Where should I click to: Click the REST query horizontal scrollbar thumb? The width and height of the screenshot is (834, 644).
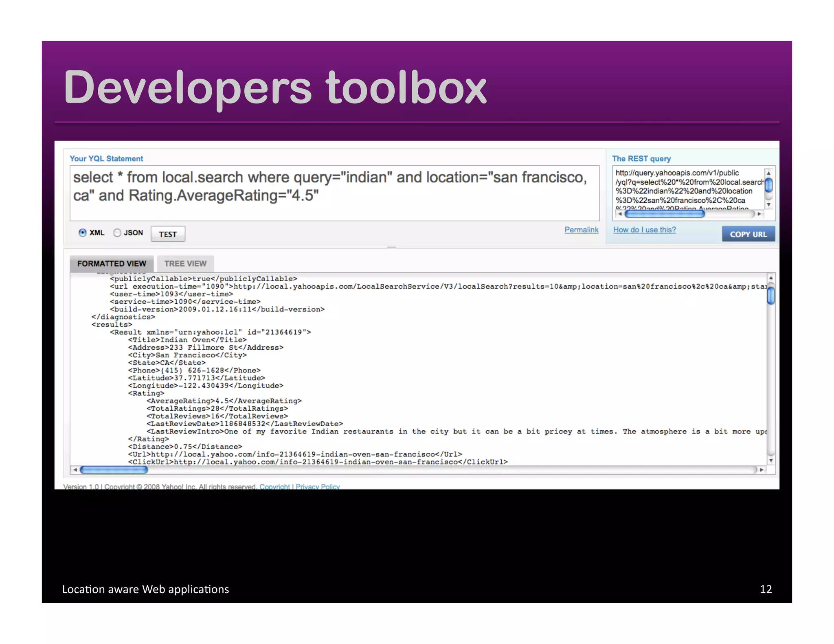coord(665,214)
